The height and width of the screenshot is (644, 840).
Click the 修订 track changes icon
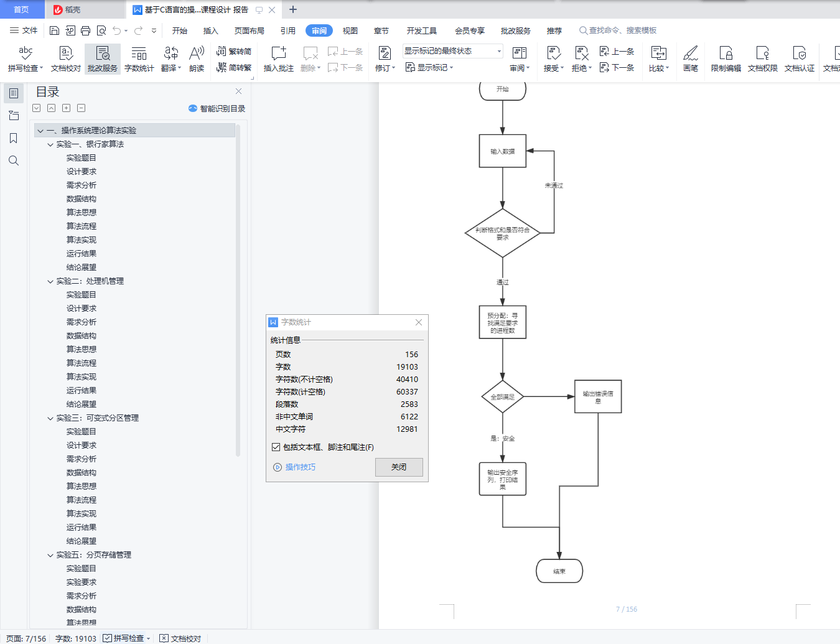point(385,54)
